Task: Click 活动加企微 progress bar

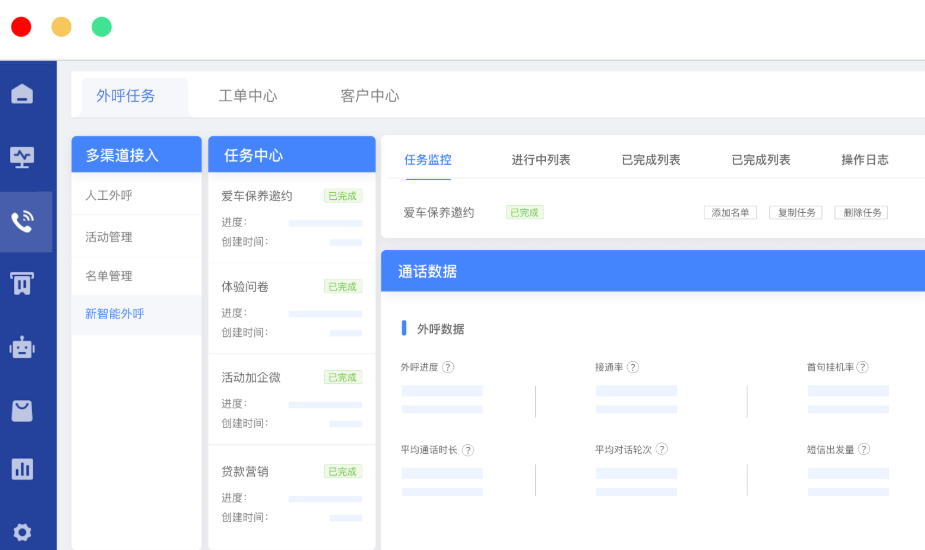Action: (x=325, y=405)
